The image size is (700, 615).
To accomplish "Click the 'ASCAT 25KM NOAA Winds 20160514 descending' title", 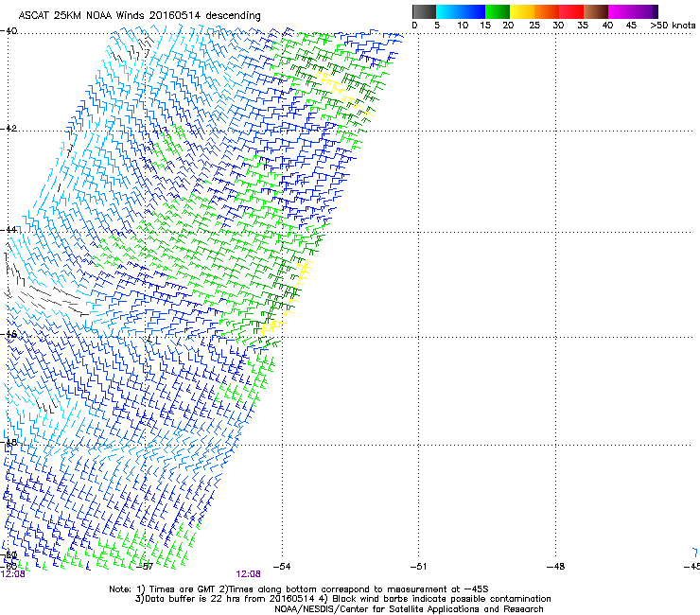I will 139,15.
